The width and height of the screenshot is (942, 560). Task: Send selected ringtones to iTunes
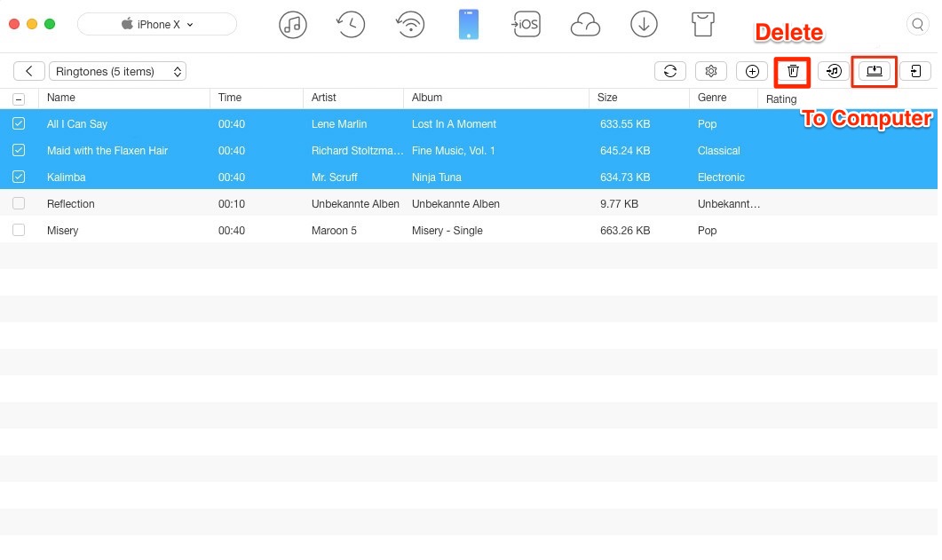coord(834,71)
